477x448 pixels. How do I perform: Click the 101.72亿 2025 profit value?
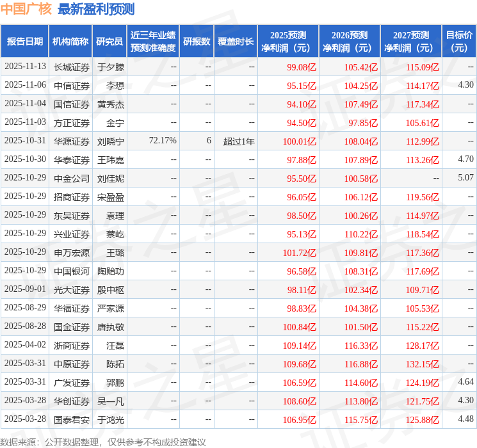click(x=300, y=253)
